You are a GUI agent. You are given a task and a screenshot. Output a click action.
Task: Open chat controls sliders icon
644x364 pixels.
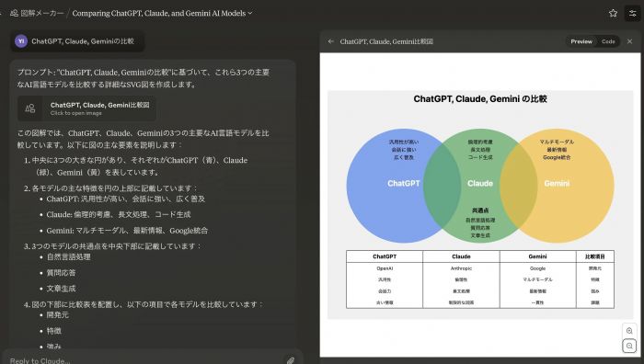(x=633, y=13)
